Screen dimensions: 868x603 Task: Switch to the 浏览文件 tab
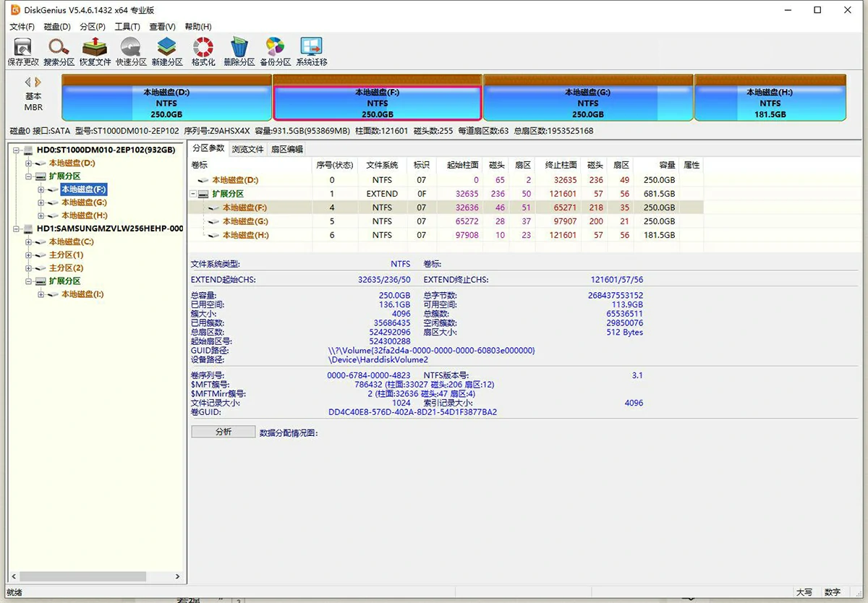[x=247, y=149]
